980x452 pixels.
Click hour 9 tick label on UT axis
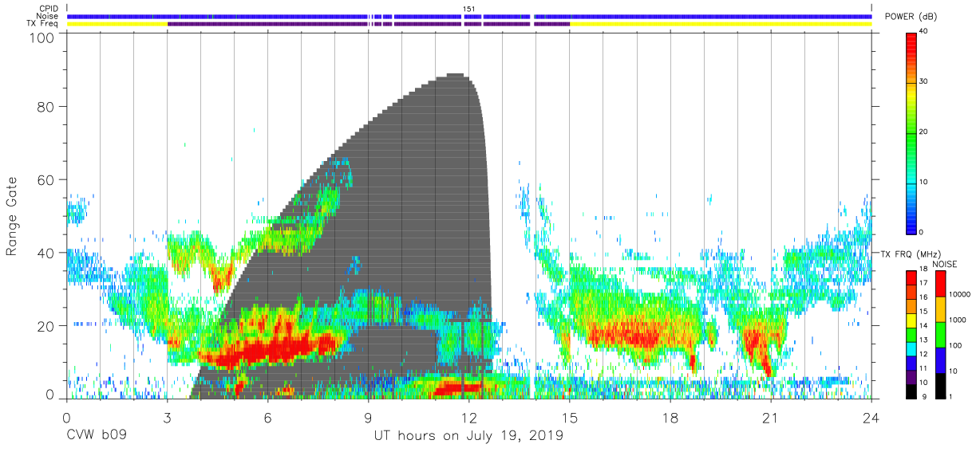(368, 418)
